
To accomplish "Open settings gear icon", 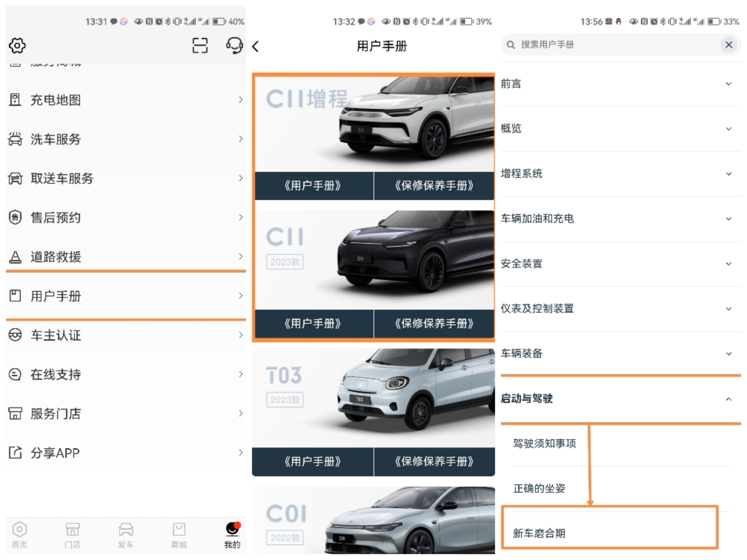I will (17, 46).
